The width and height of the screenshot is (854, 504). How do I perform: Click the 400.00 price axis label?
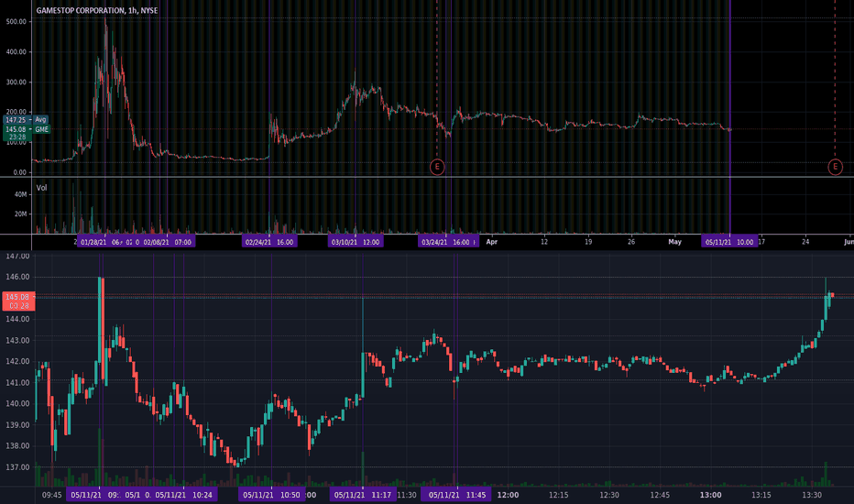pyautogui.click(x=16, y=51)
